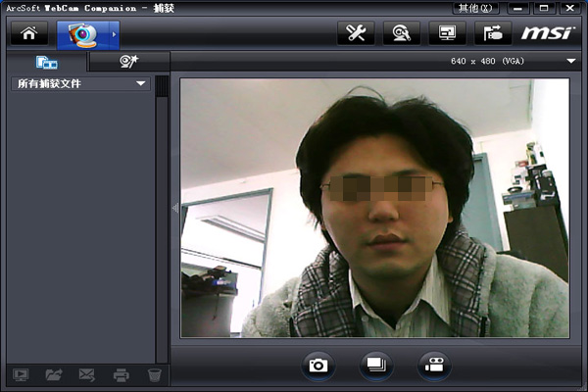Screen dimensions: 588x392
Task: Close the WebCam Companion window
Action: pos(570,8)
